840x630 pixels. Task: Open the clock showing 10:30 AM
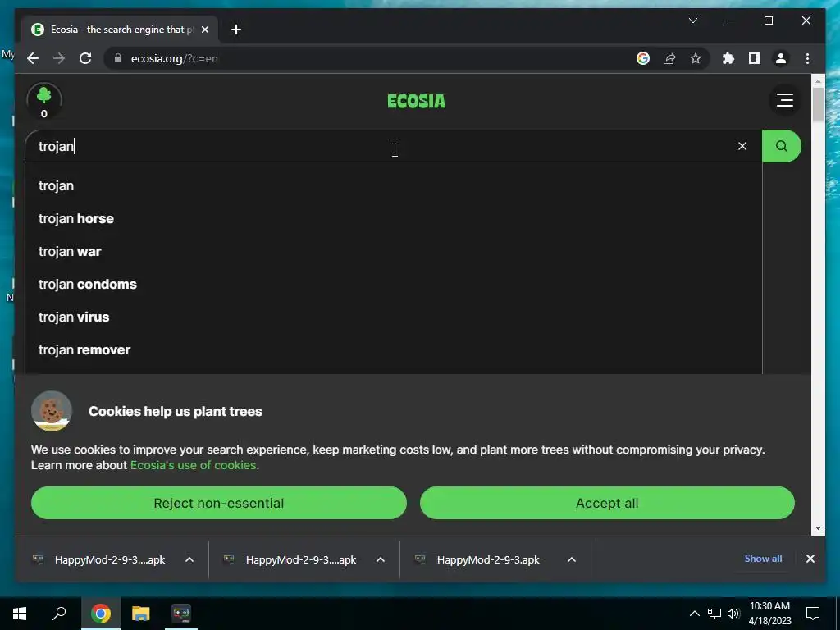[769, 614]
